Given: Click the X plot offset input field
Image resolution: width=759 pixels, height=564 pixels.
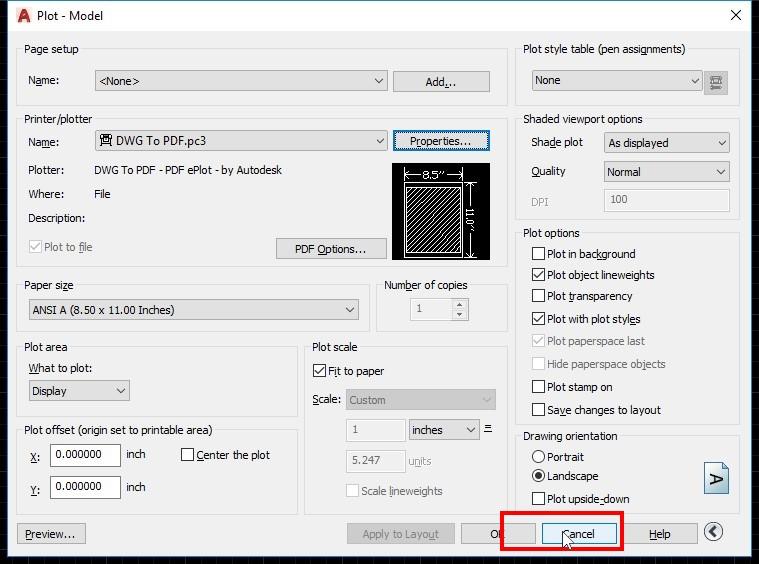Looking at the screenshot, I should 85,455.
